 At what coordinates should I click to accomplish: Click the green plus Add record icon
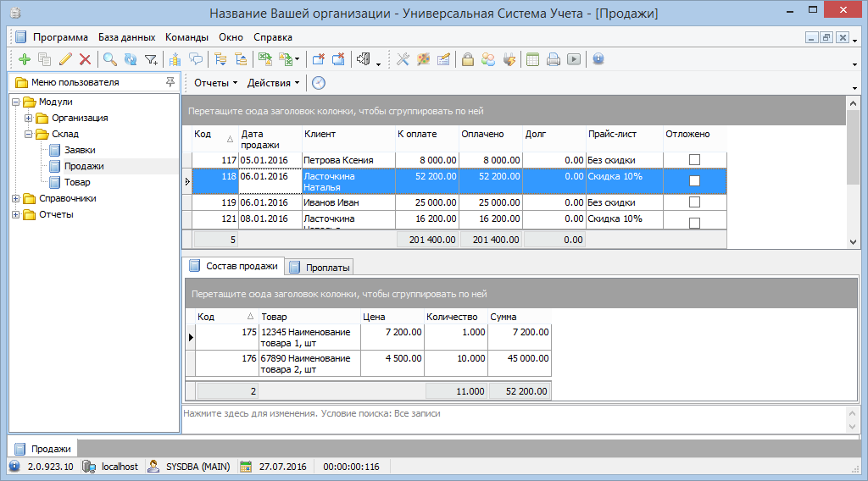point(24,59)
